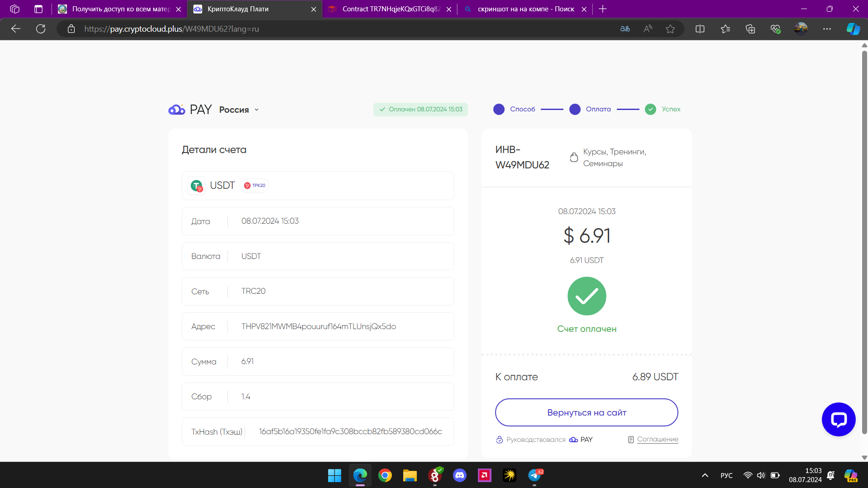
Task: View site information lock icon
Action: 71,29
